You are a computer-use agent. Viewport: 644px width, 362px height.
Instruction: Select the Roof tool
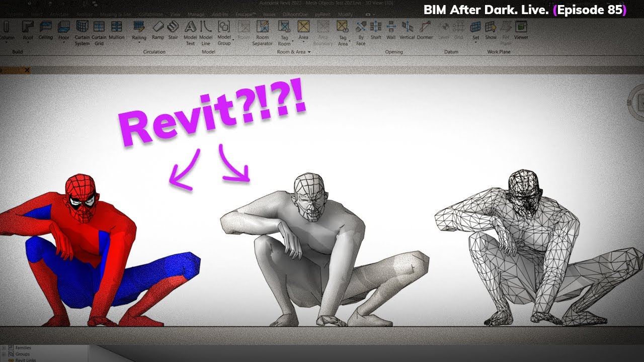coord(28,30)
